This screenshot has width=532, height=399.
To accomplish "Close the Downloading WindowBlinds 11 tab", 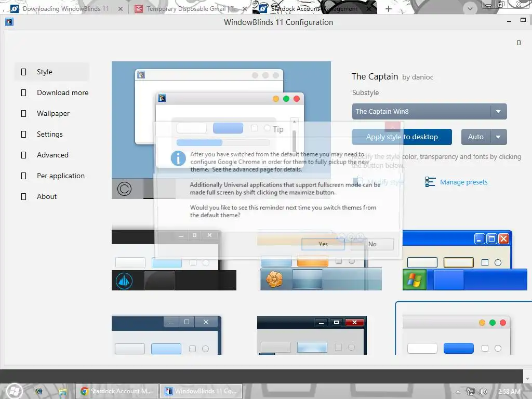I will point(121,9).
